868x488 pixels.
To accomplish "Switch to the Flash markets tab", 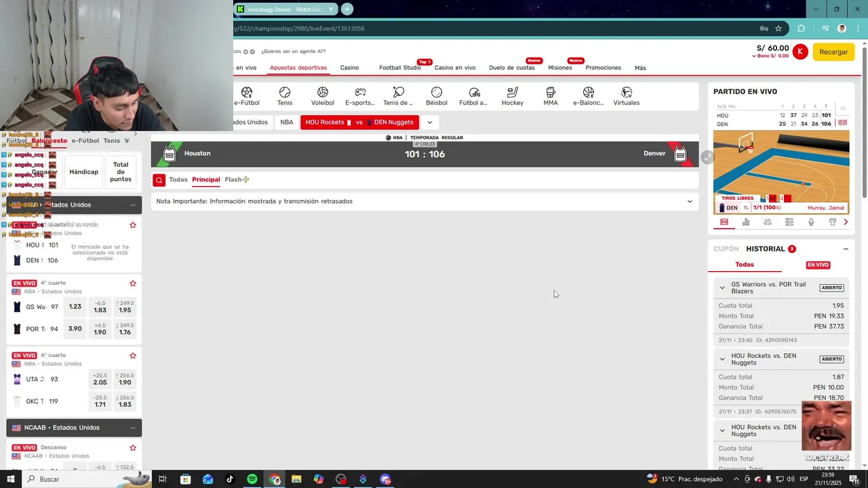I will coord(237,180).
